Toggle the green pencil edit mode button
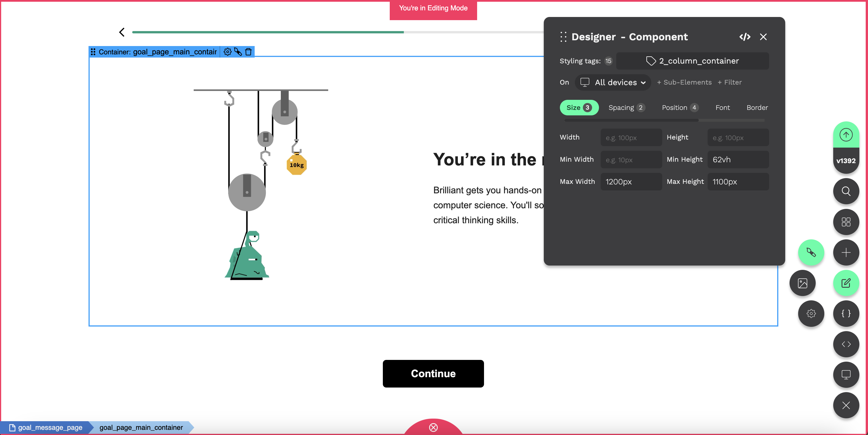 [846, 283]
